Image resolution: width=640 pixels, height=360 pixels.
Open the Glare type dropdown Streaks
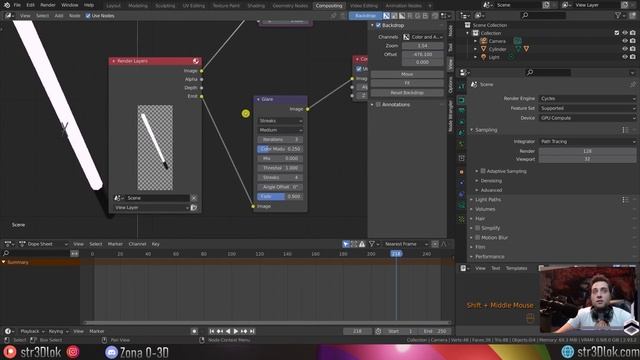(280, 121)
